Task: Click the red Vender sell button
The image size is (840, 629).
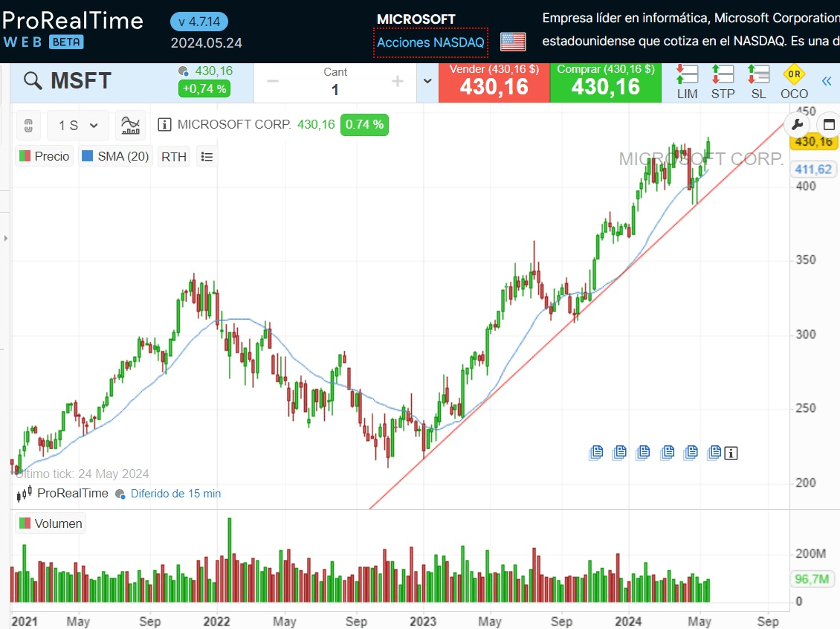Action: [x=494, y=82]
